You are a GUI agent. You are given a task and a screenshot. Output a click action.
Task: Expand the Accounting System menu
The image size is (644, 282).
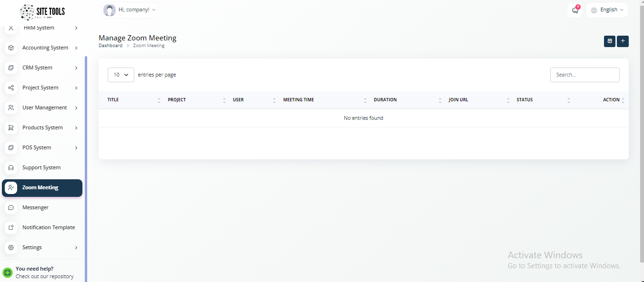76,48
